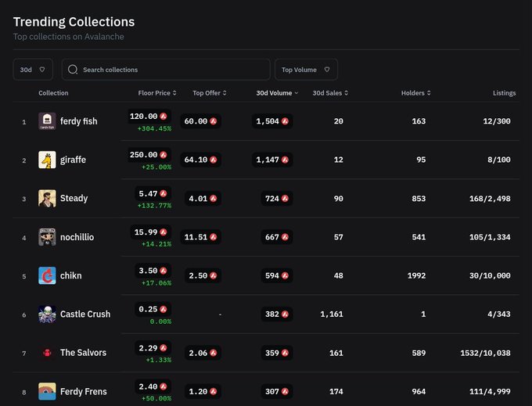Image resolution: width=532 pixels, height=406 pixels.
Task: Click the Search collections input field
Action: tap(166, 70)
